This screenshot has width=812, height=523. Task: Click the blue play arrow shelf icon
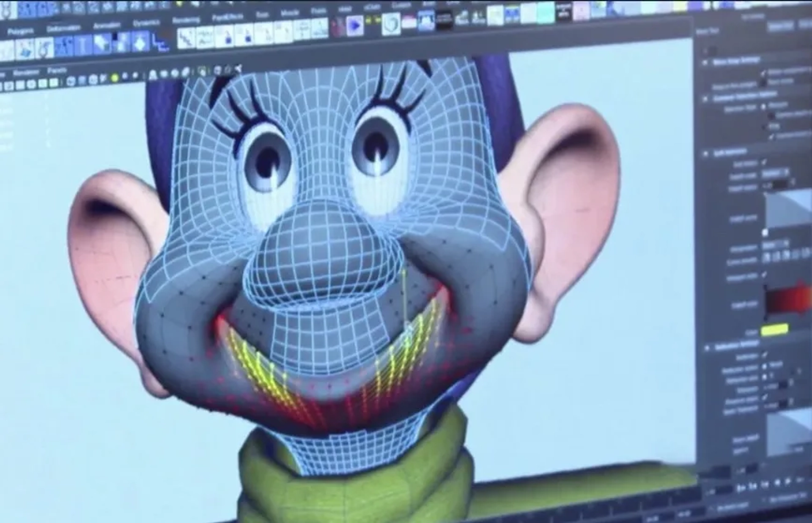[x=354, y=26]
